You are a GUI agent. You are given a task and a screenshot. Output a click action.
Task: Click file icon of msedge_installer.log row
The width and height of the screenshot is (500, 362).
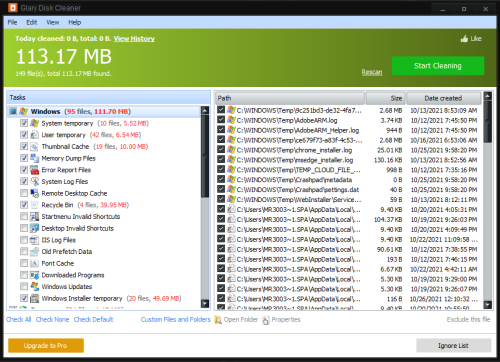coord(231,160)
